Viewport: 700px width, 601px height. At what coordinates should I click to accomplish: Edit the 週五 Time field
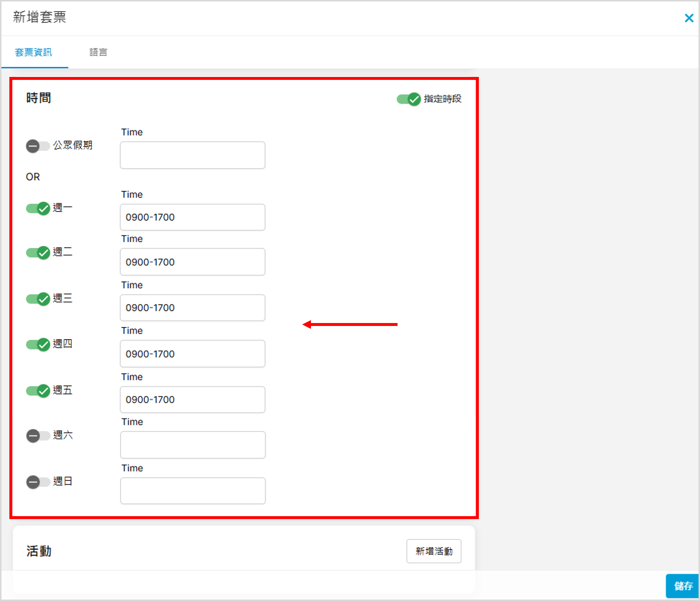(192, 399)
